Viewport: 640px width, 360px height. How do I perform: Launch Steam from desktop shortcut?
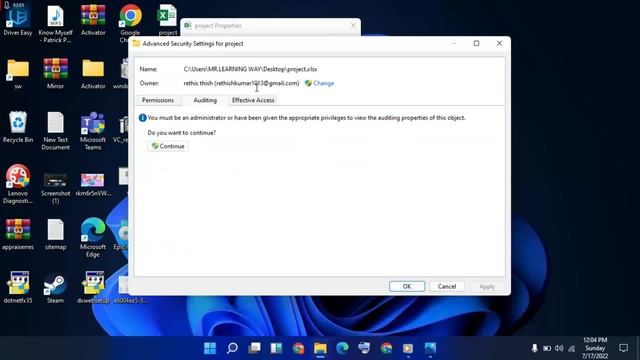pyautogui.click(x=56, y=288)
